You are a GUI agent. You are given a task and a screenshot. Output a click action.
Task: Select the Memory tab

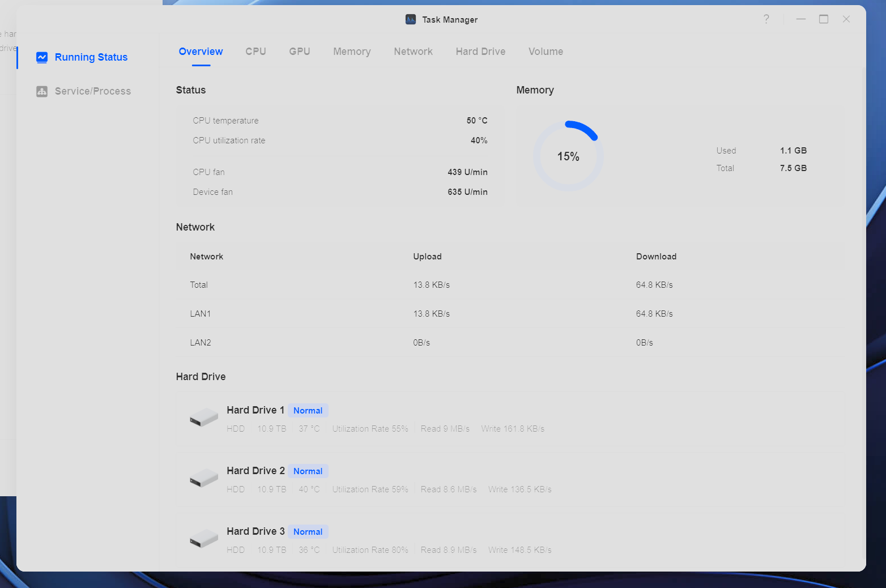coord(352,52)
